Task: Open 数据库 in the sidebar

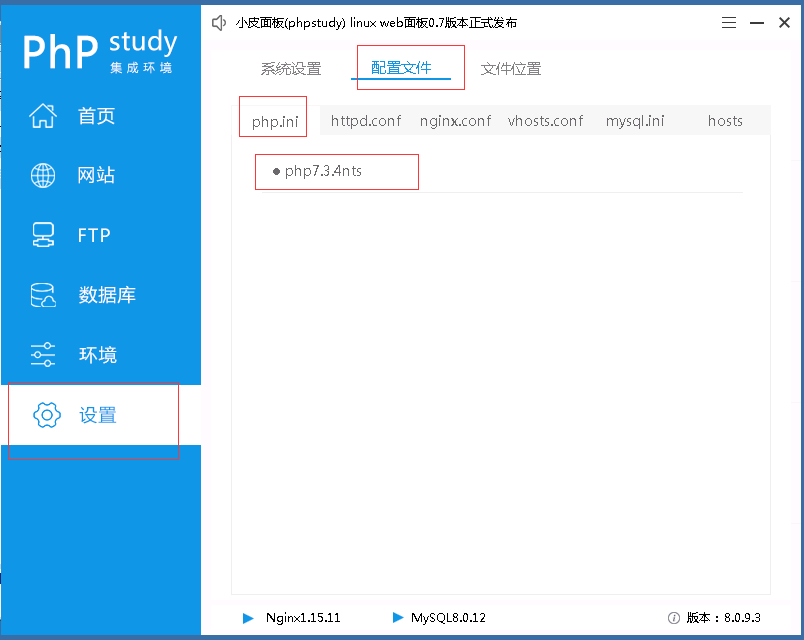Action: [x=107, y=295]
